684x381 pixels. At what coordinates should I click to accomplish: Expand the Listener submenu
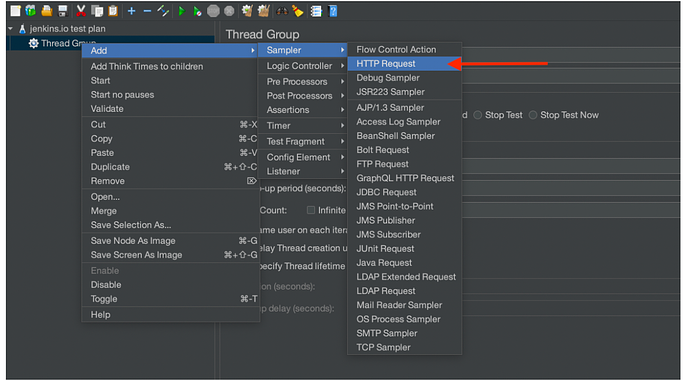pyautogui.click(x=303, y=172)
